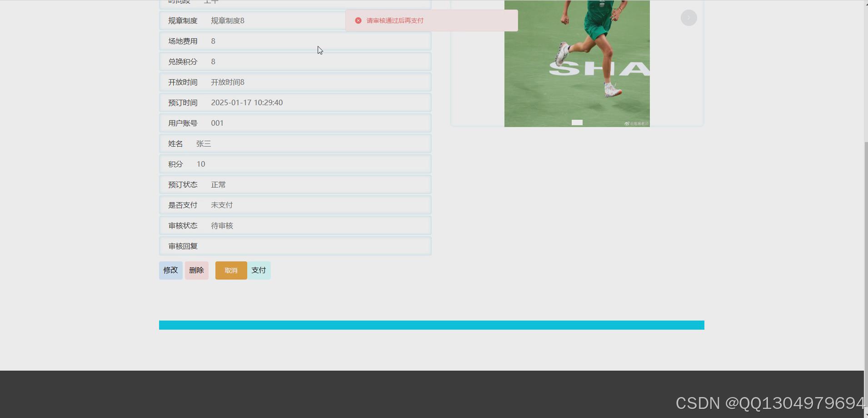868x418 pixels.
Task: Click the 审核状态 label
Action: click(x=183, y=225)
